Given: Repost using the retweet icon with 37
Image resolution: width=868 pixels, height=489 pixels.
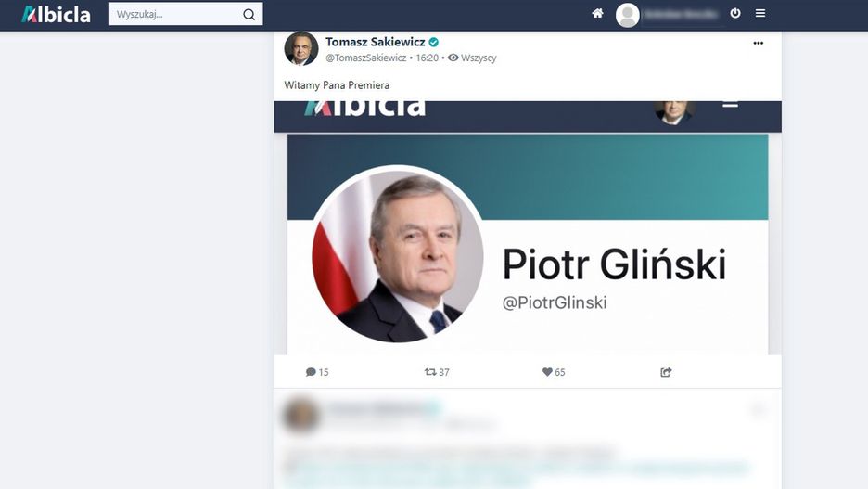Looking at the screenshot, I should coord(430,372).
